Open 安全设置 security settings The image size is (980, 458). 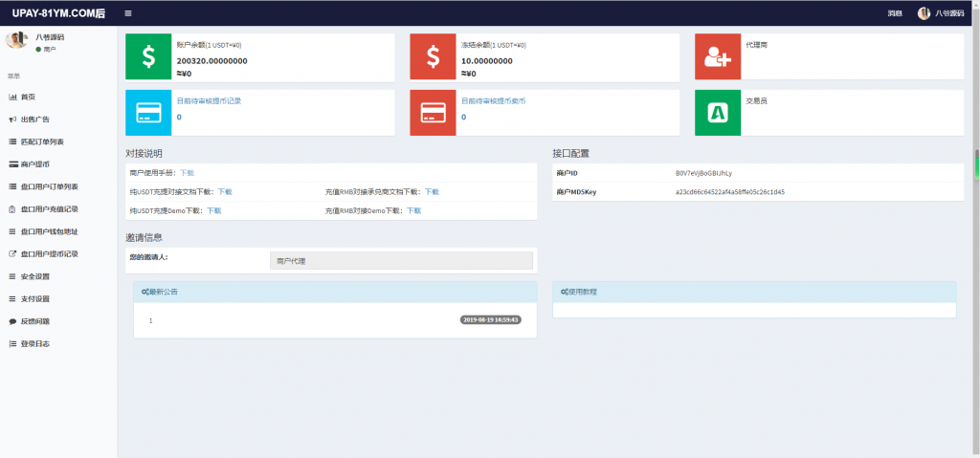point(34,276)
